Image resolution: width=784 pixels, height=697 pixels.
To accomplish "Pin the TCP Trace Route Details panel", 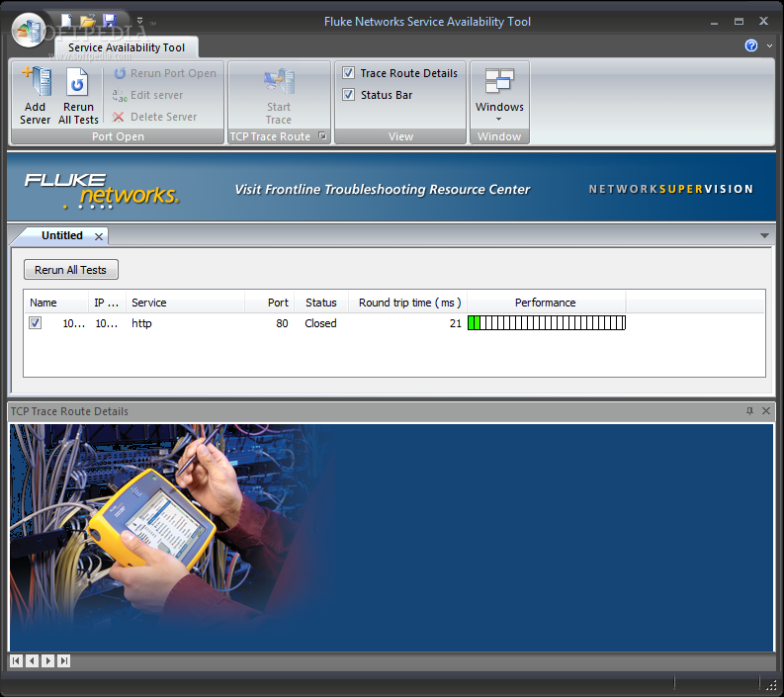I will pos(749,411).
